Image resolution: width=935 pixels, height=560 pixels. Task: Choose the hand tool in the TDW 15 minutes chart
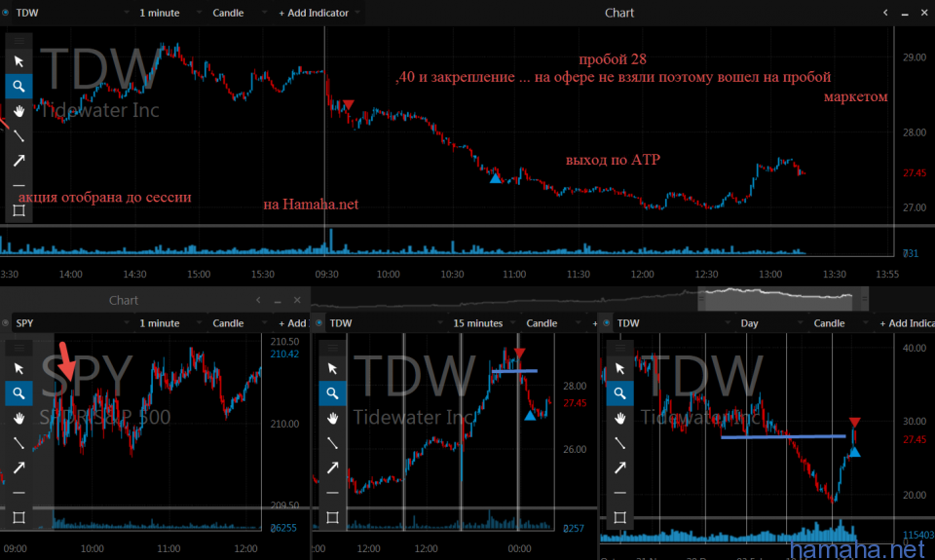(332, 418)
